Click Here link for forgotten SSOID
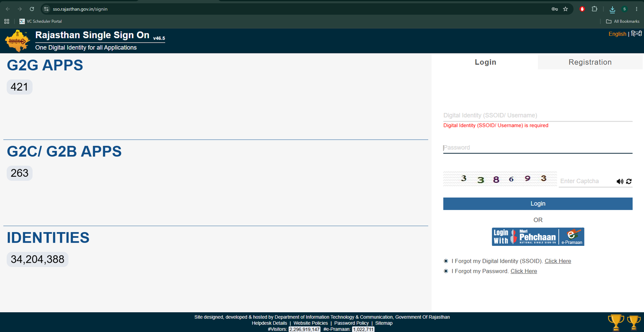Image resolution: width=644 pixels, height=332 pixels. 558,261
